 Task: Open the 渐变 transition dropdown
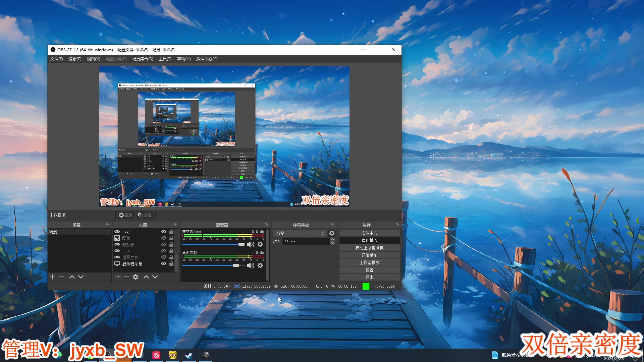(x=300, y=233)
